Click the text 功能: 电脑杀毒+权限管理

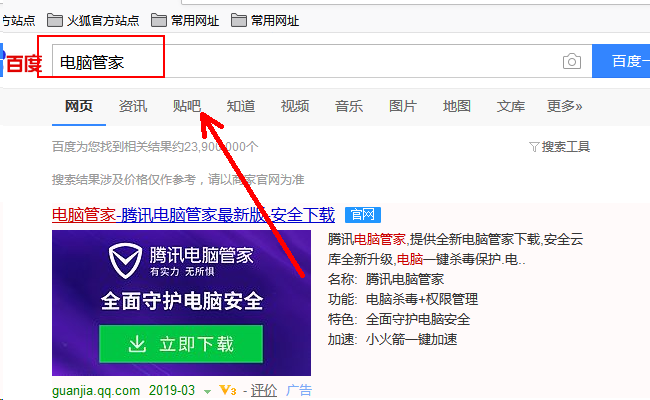403,299
